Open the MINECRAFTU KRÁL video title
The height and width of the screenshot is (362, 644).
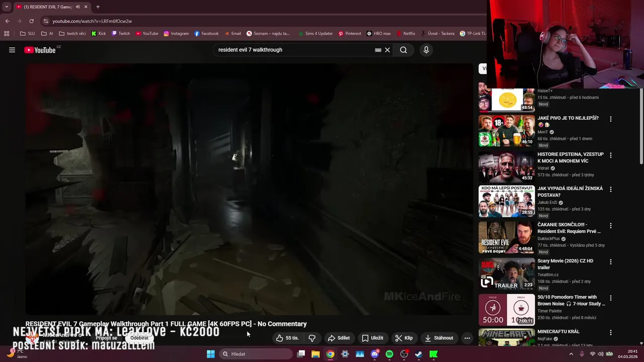point(558,331)
